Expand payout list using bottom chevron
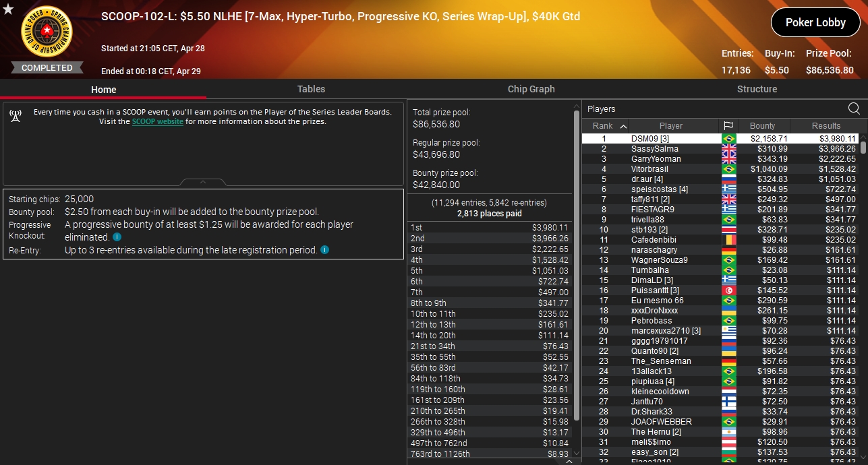 click(x=568, y=462)
